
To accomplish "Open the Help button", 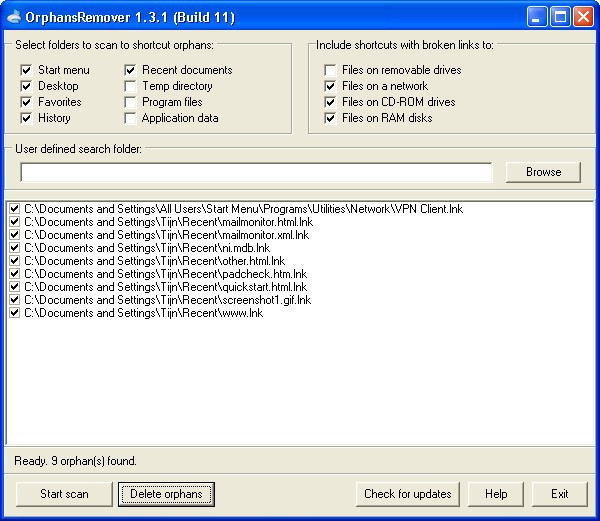I will pos(496,494).
